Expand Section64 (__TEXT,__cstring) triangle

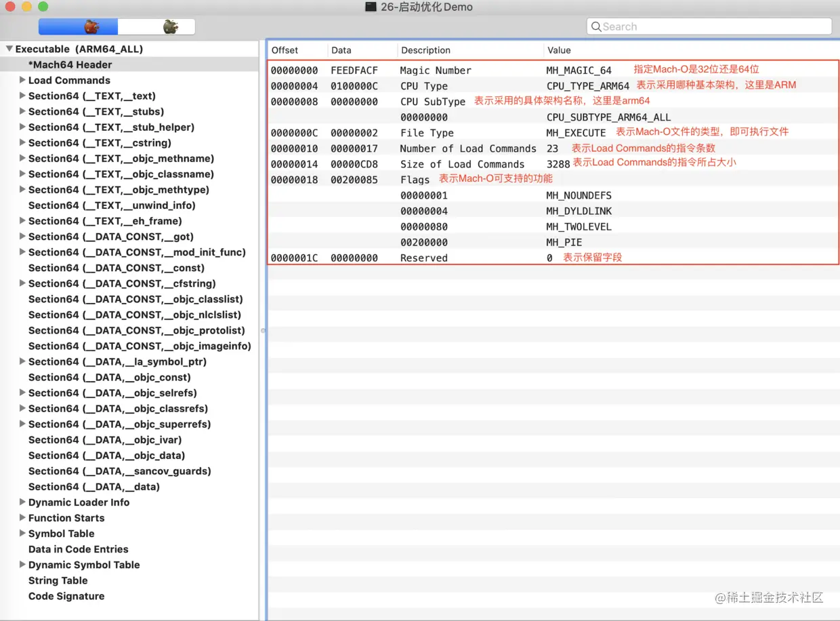22,142
